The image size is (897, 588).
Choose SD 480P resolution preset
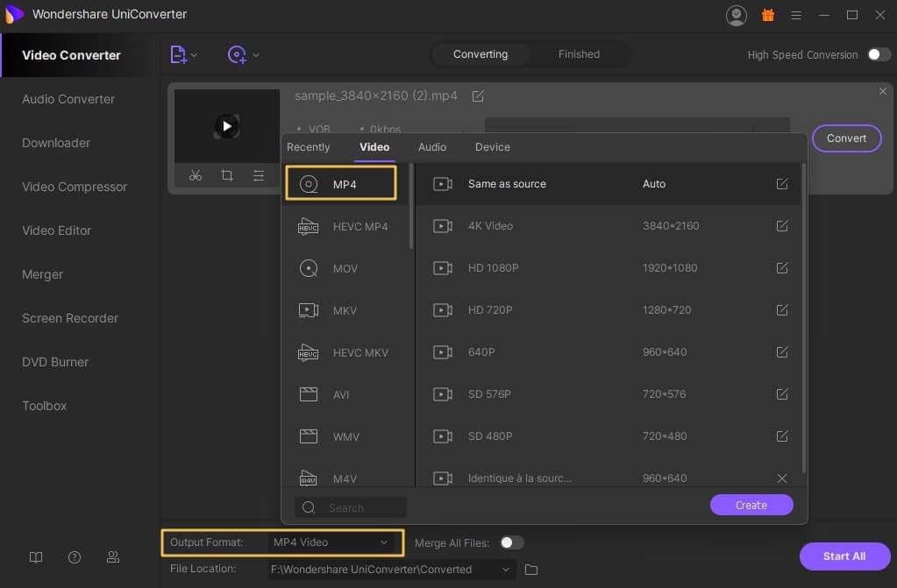click(607, 436)
